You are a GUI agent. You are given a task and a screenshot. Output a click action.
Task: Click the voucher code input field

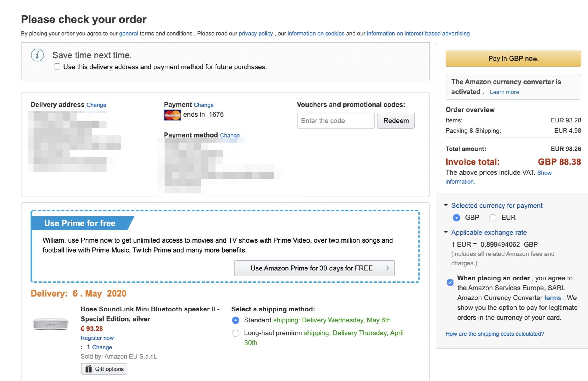click(x=336, y=121)
